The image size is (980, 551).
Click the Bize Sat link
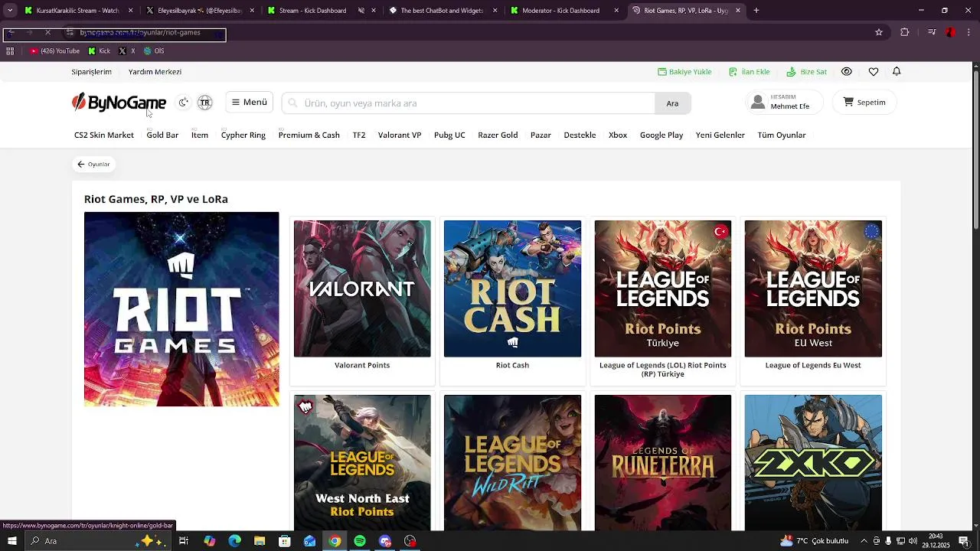click(807, 72)
